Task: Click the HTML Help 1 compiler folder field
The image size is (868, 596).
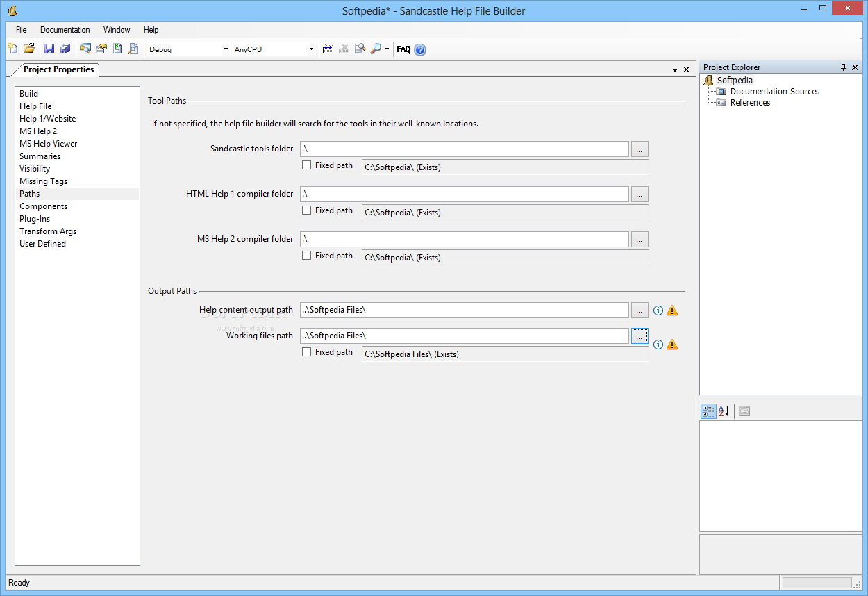Action: (x=465, y=194)
